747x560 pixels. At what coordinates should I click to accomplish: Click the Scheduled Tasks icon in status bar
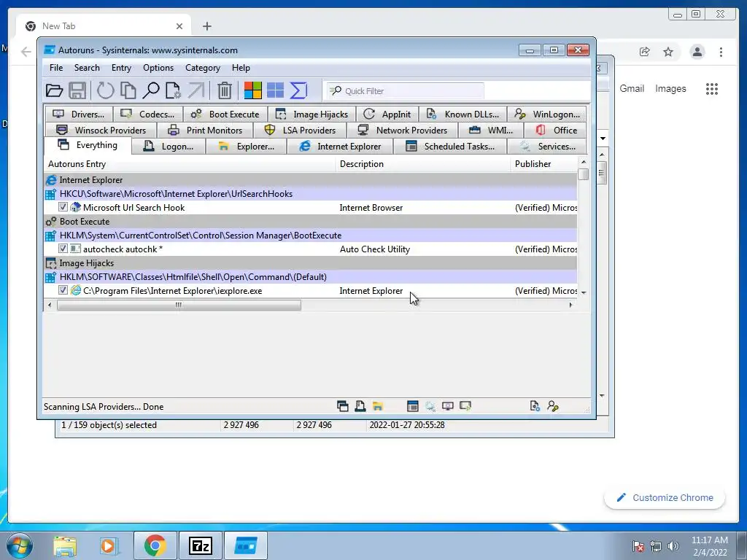[413, 406]
